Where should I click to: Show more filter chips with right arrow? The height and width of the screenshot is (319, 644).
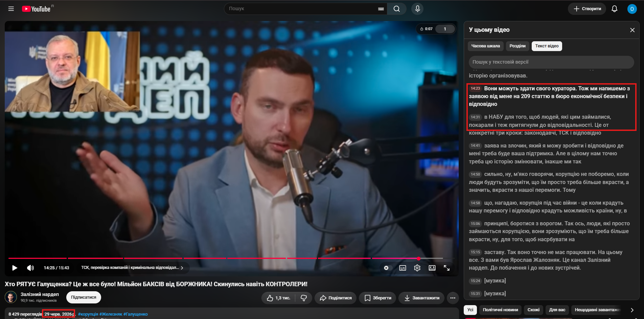632,310
